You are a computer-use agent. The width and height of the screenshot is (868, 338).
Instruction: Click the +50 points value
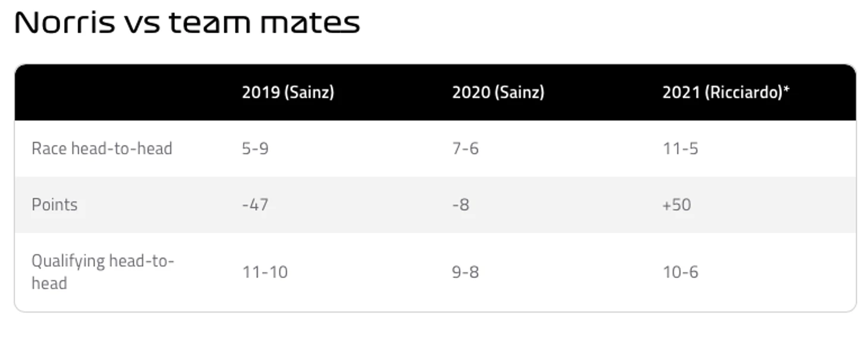[x=677, y=205]
